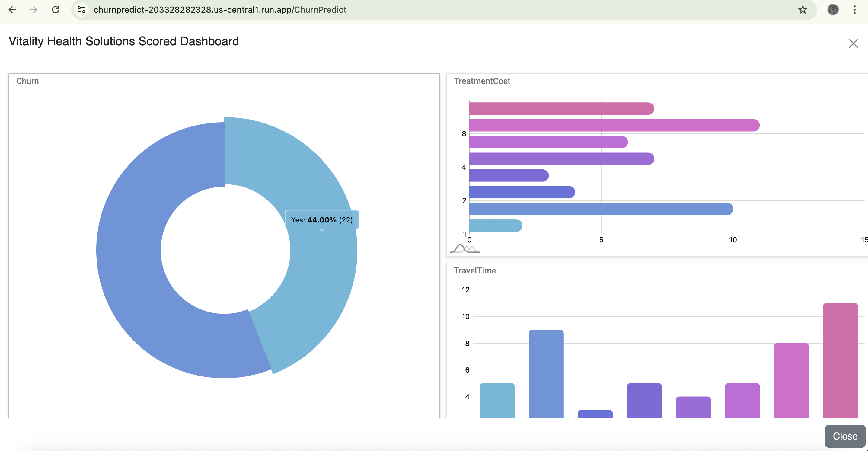The image size is (868, 451).
Task: Click the tallest pink TravelTime bar
Action: [x=840, y=361]
